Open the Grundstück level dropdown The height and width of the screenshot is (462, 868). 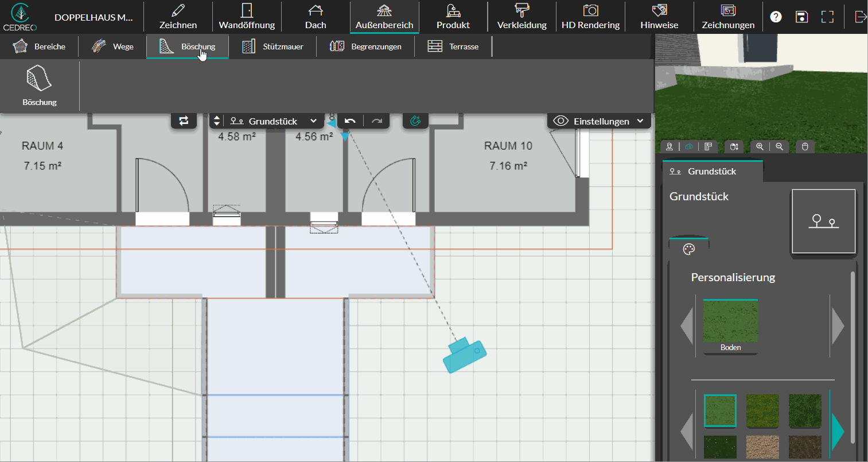[x=273, y=121]
